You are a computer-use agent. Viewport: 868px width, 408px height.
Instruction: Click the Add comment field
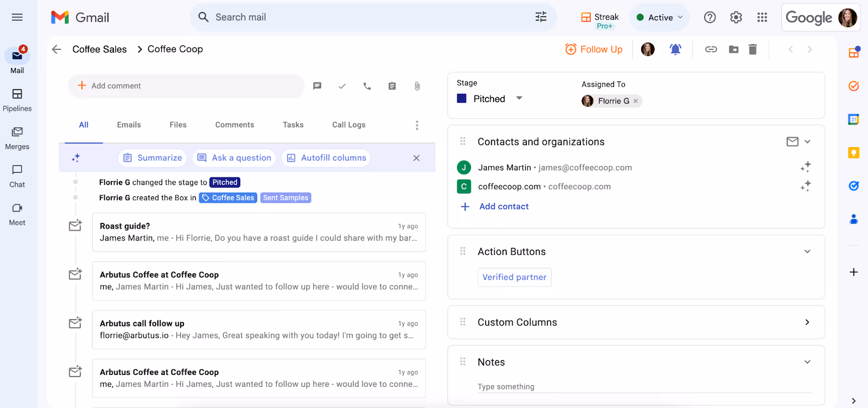186,86
